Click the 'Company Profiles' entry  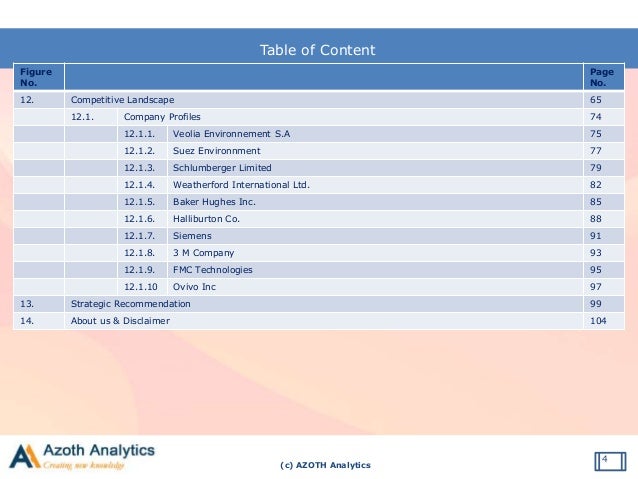click(162, 117)
